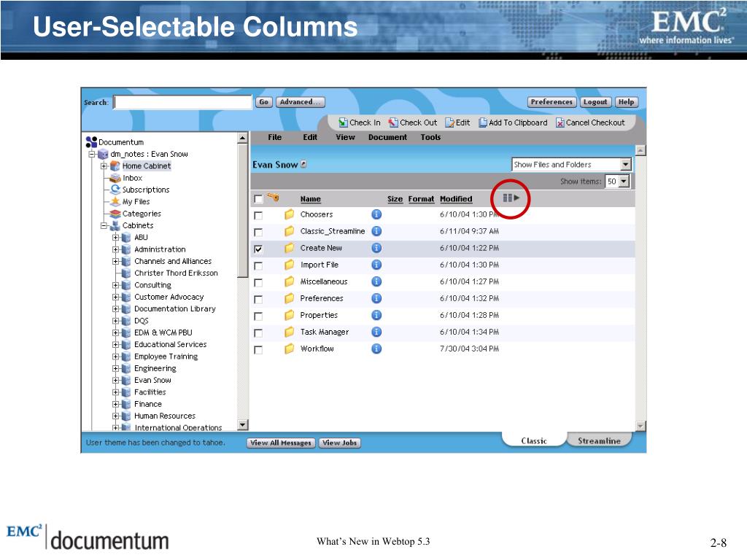747x560 pixels.
Task: Open info icon for Import File folder
Action: tap(376, 265)
